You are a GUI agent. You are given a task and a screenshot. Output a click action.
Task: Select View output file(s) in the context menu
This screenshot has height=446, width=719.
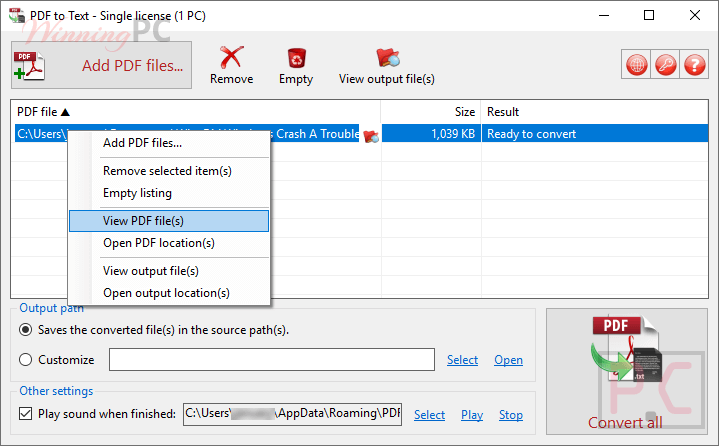point(169,271)
